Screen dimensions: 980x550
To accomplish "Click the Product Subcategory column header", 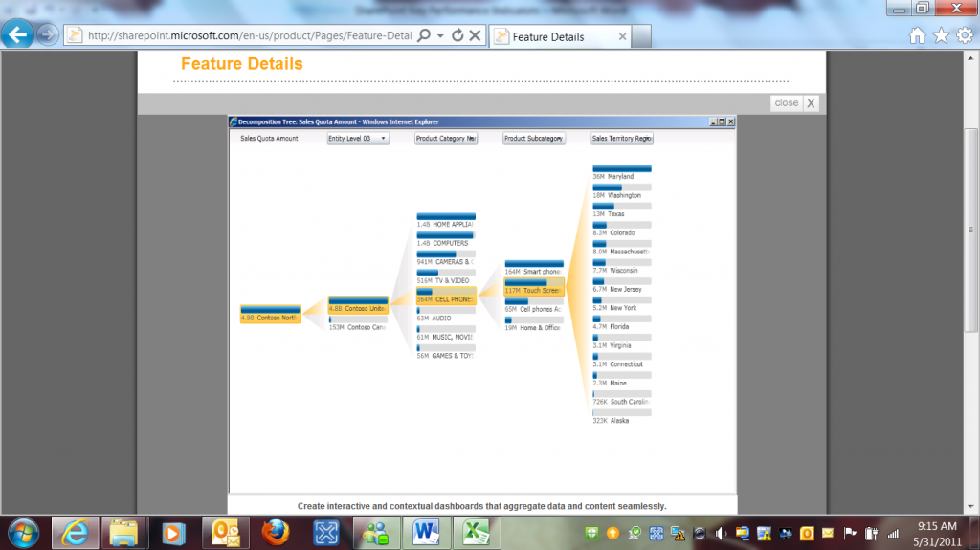I will 534,138.
